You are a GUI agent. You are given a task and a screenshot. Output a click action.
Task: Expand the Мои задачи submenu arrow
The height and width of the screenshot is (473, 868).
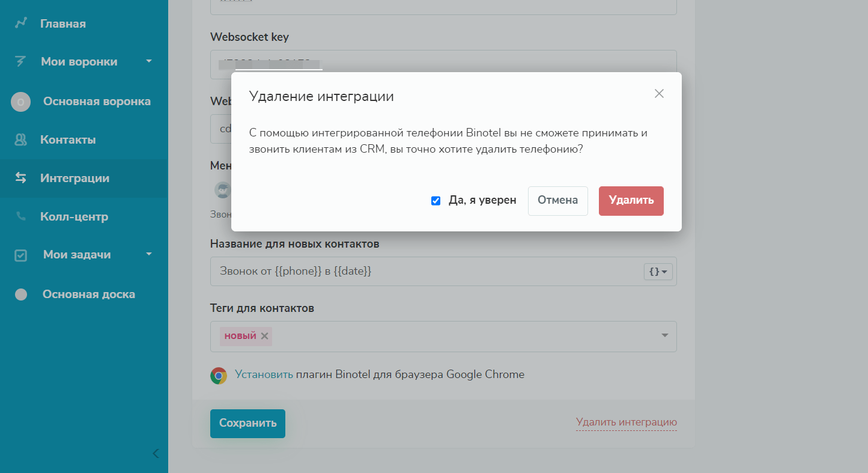tap(149, 254)
